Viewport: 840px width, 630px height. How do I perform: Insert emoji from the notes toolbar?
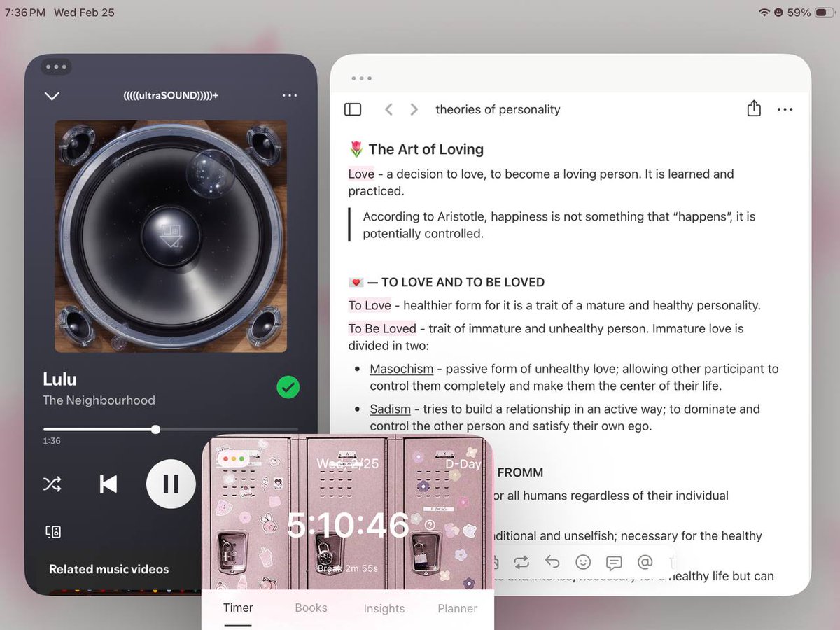(x=583, y=562)
